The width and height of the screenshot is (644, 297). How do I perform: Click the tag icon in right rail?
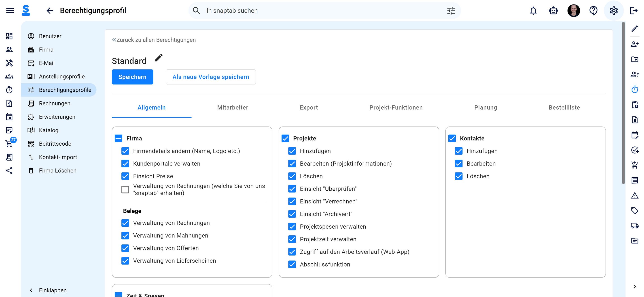[635, 210]
